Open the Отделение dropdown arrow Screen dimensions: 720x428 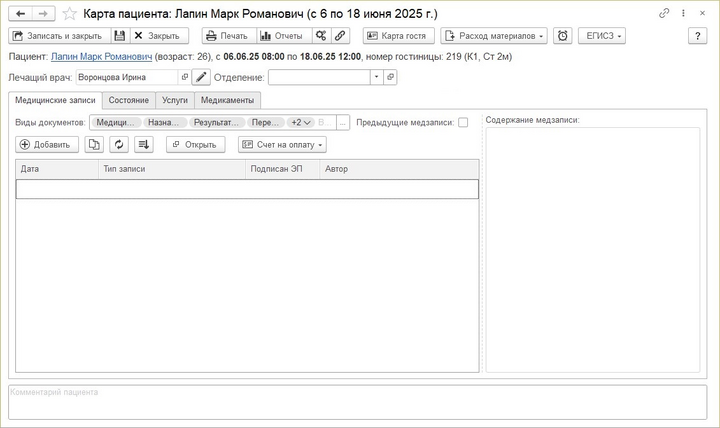[377, 77]
